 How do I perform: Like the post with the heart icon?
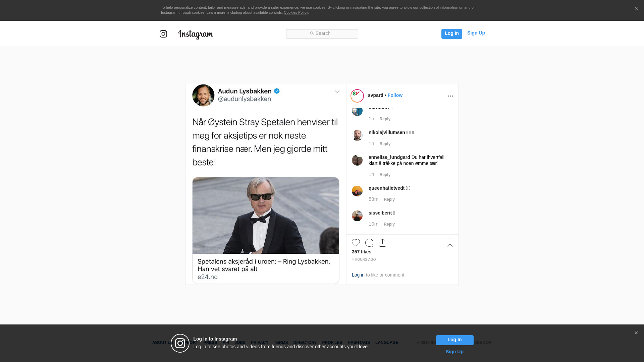356,243
